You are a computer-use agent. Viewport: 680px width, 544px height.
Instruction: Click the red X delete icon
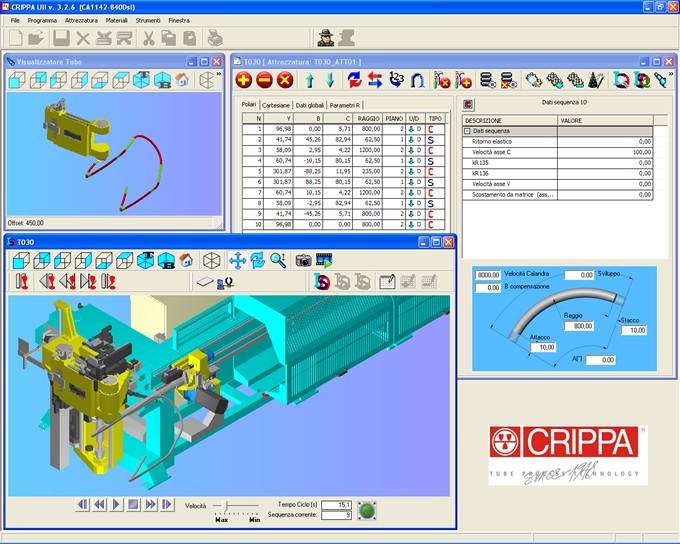point(286,80)
